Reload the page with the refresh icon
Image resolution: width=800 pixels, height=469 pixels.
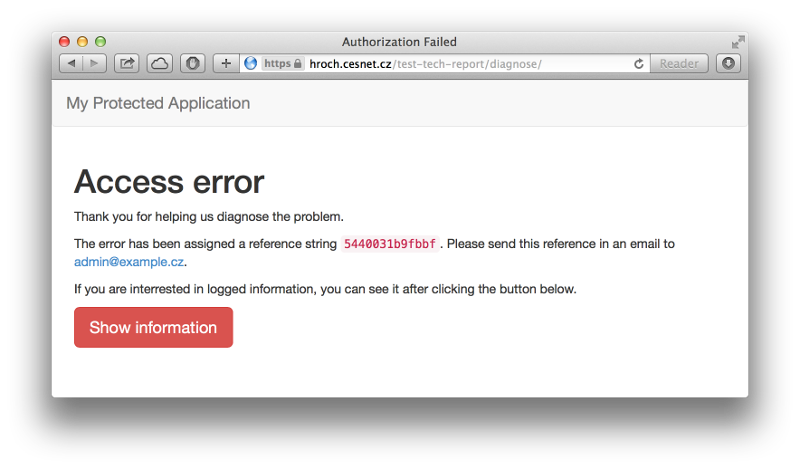tap(639, 64)
